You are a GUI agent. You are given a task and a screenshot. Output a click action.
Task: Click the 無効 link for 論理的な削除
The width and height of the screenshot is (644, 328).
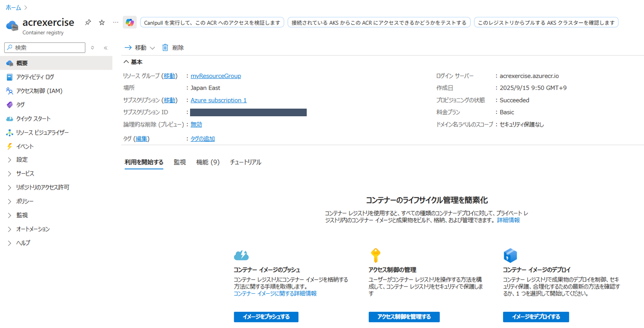(196, 124)
